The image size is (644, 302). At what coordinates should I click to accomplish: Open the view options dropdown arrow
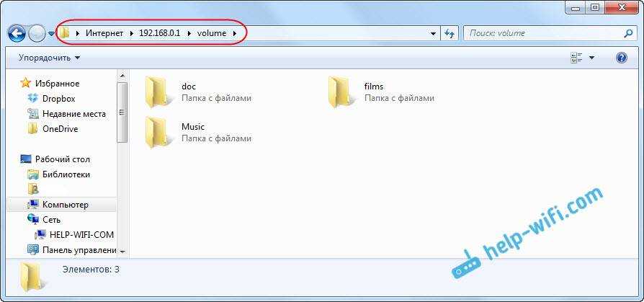click(x=592, y=58)
